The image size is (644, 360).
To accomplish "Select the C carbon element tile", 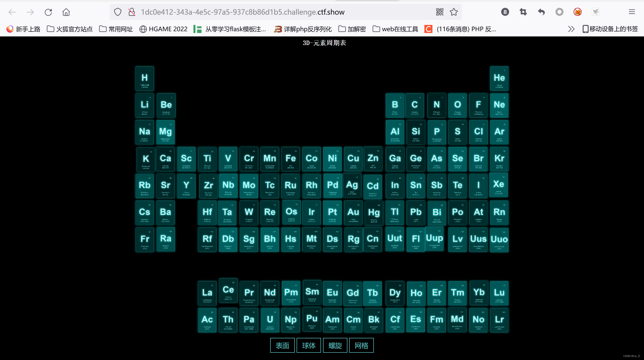I will [x=415, y=105].
